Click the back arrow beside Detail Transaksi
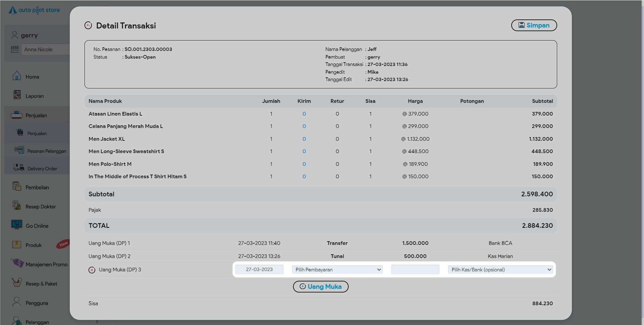Screen dimensions: 644x325 [x=88, y=25]
